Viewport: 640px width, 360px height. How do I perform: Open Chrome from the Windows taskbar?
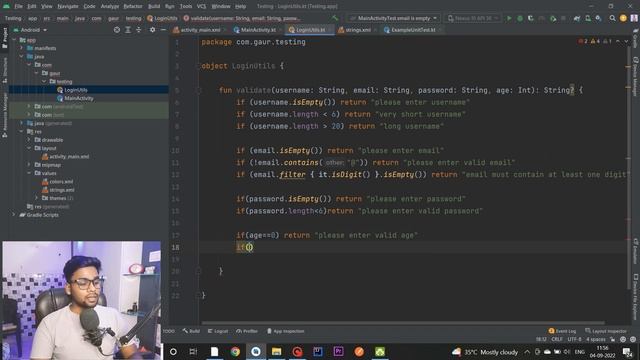[235, 351]
